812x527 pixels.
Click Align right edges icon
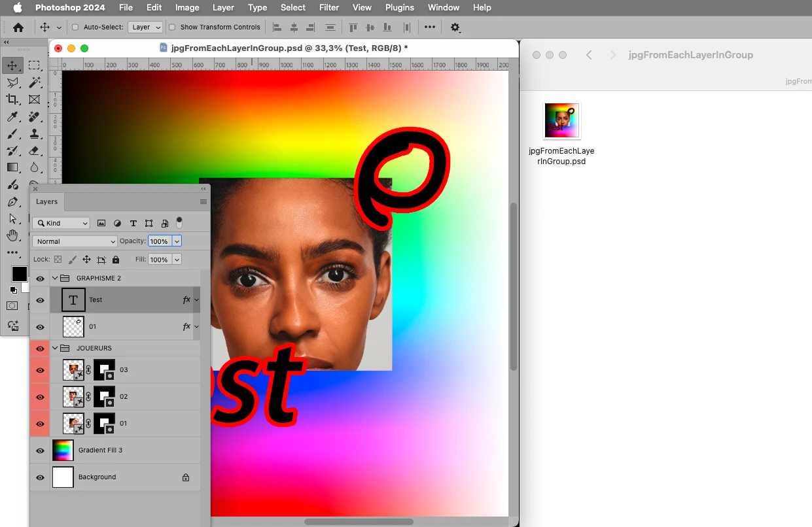coord(310,27)
